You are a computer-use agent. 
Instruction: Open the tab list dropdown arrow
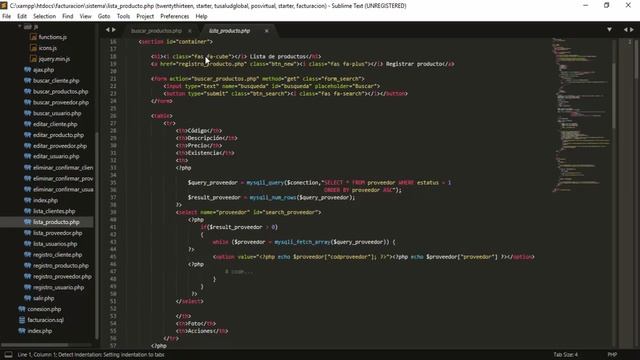tap(609, 30)
